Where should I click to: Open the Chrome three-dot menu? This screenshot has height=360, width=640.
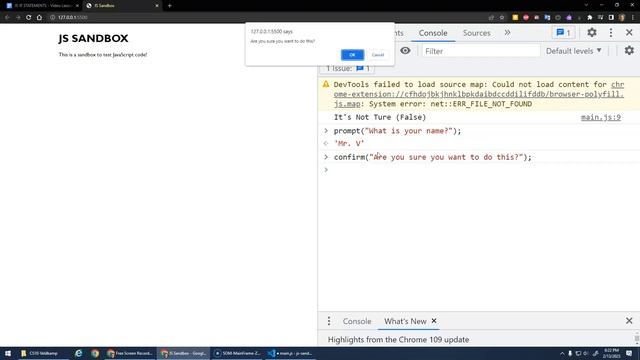pyautogui.click(x=632, y=18)
